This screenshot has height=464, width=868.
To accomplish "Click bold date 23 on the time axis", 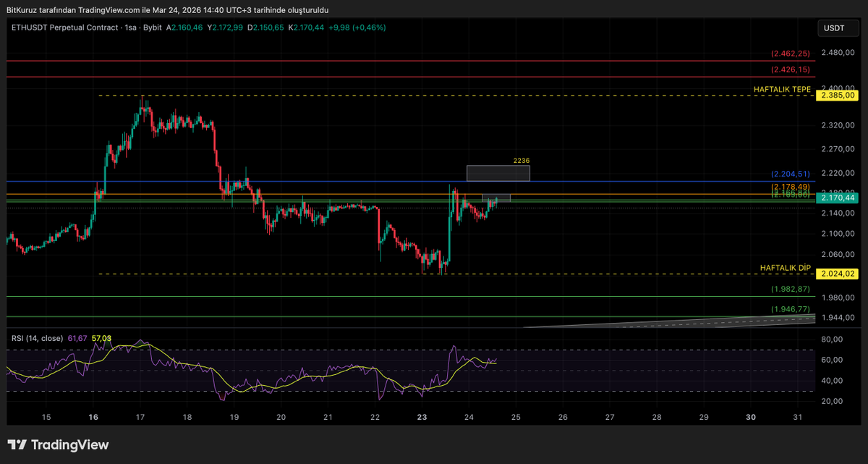I will (422, 418).
